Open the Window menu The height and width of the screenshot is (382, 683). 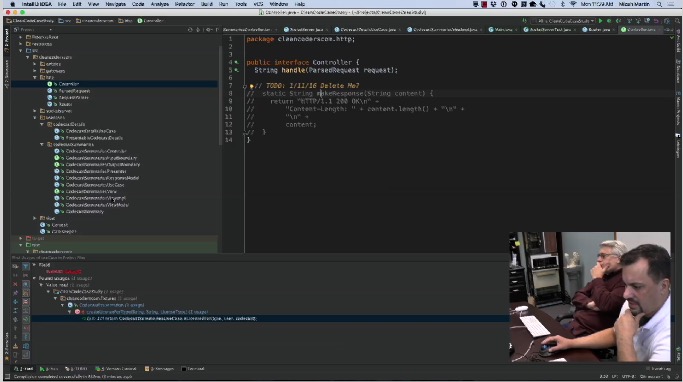[x=279, y=4]
